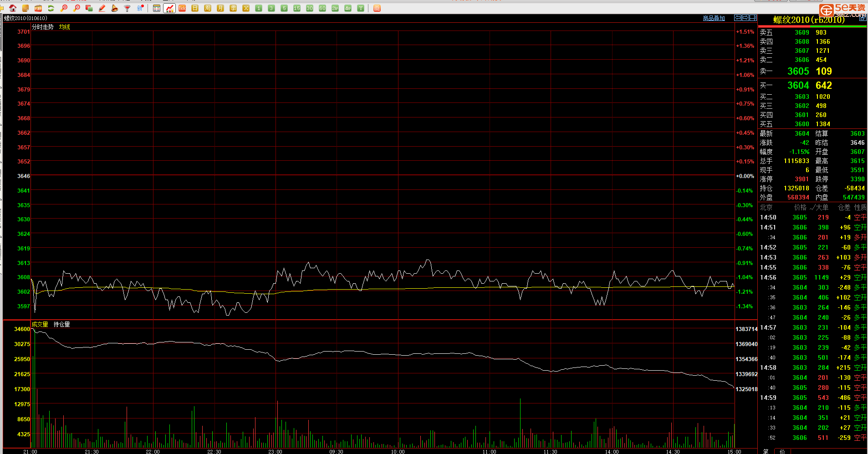Click the yellow 均线 average line label
The height and width of the screenshot is (454, 868).
pos(65,27)
